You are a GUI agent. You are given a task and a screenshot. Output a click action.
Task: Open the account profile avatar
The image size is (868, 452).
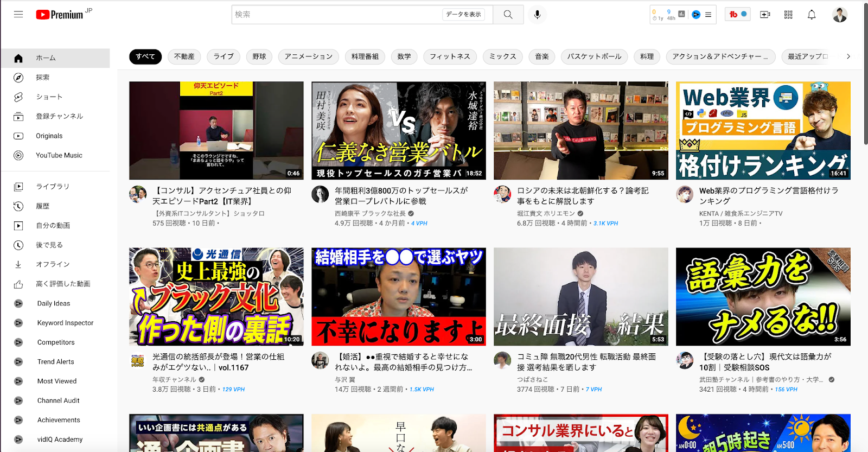[x=840, y=15]
